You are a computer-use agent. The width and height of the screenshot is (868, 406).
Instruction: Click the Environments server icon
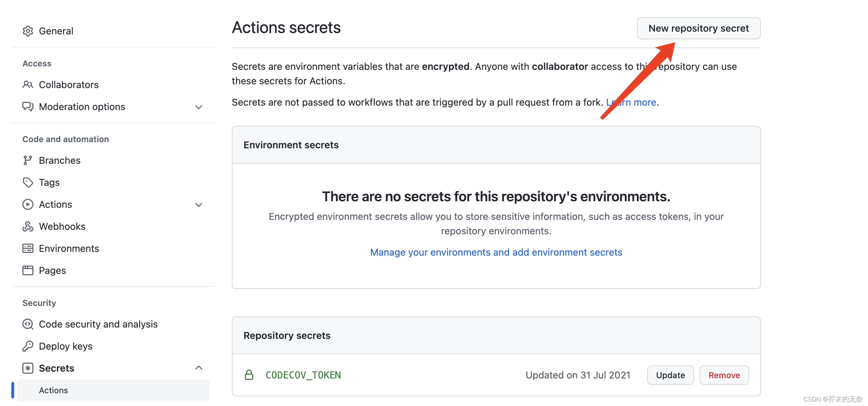(28, 248)
